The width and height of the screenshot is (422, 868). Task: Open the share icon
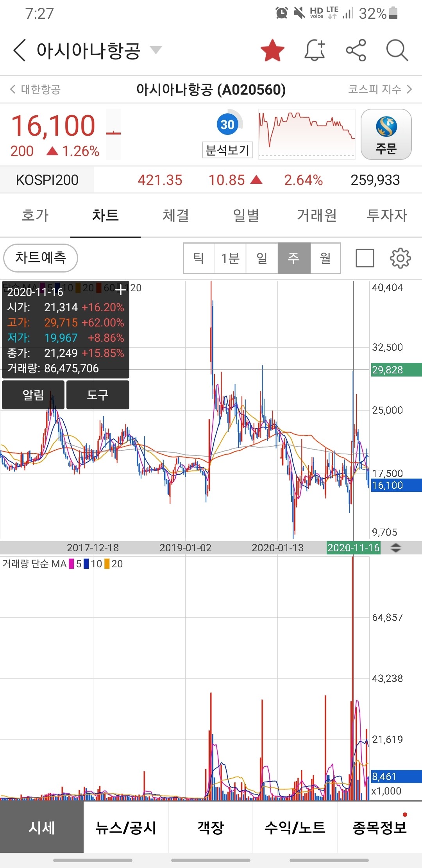(356, 50)
